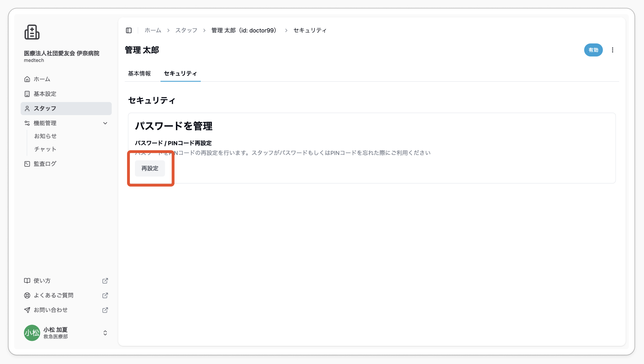Viewport: 644px width, 364px height.
Task: Toggle the sidebar panel icon
Action: [129, 30]
